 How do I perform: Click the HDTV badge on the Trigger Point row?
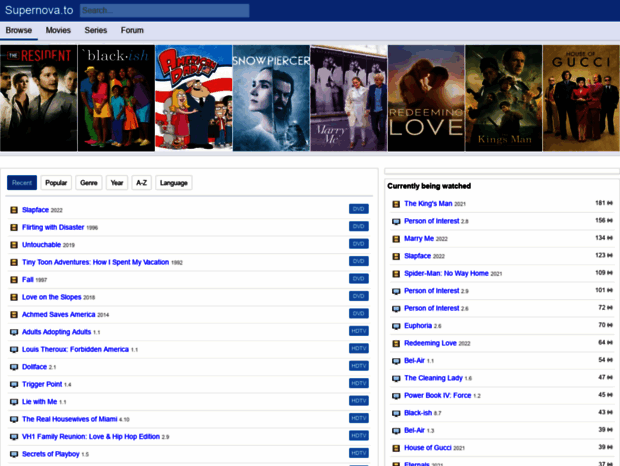click(x=359, y=384)
